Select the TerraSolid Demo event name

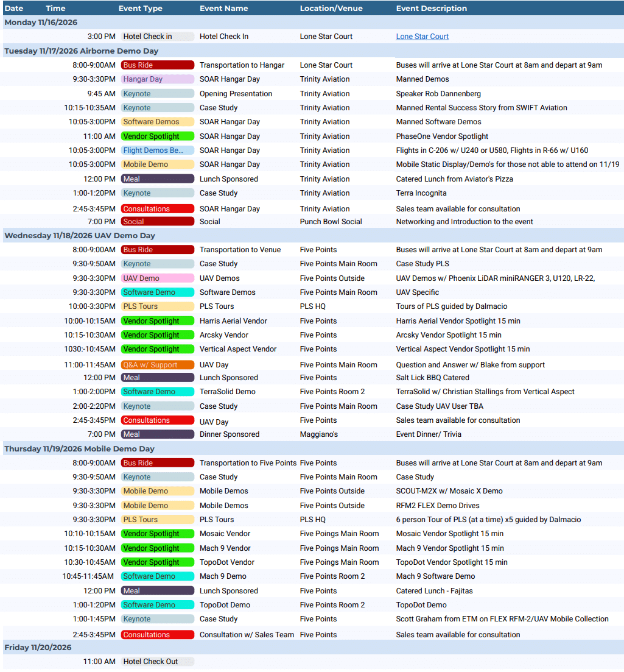coord(228,392)
